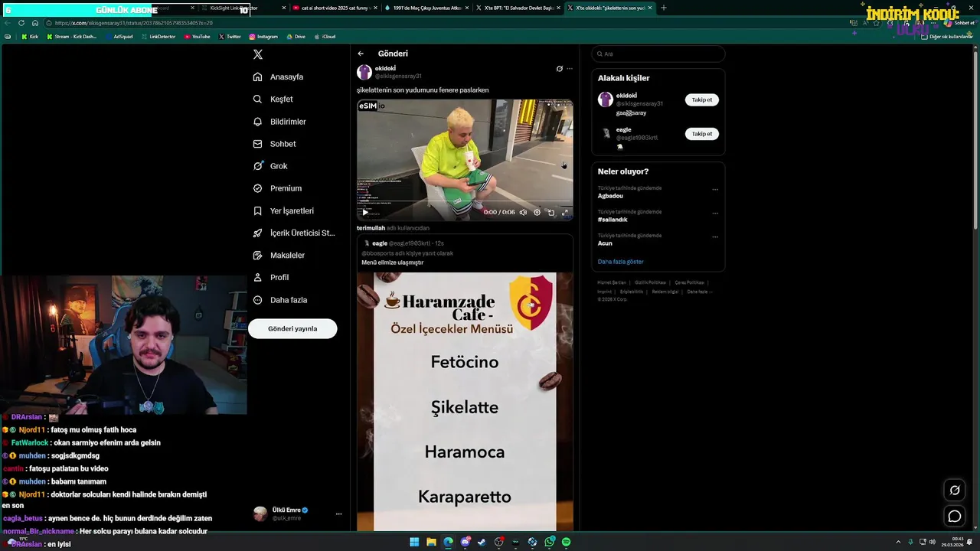Open File Explorer from taskbar
This screenshot has height=551, width=980.
[x=431, y=542]
